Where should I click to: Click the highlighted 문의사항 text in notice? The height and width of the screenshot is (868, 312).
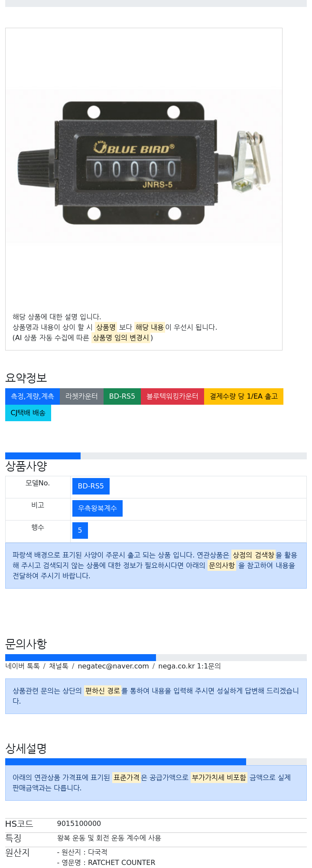(x=222, y=566)
